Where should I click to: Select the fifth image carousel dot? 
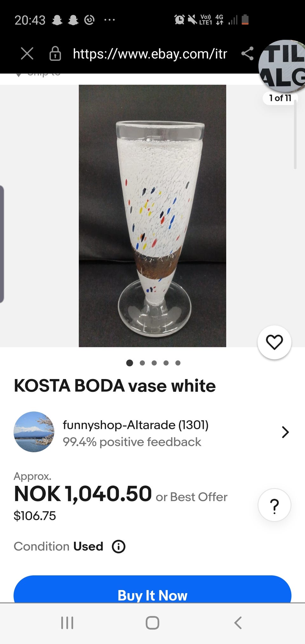178,363
